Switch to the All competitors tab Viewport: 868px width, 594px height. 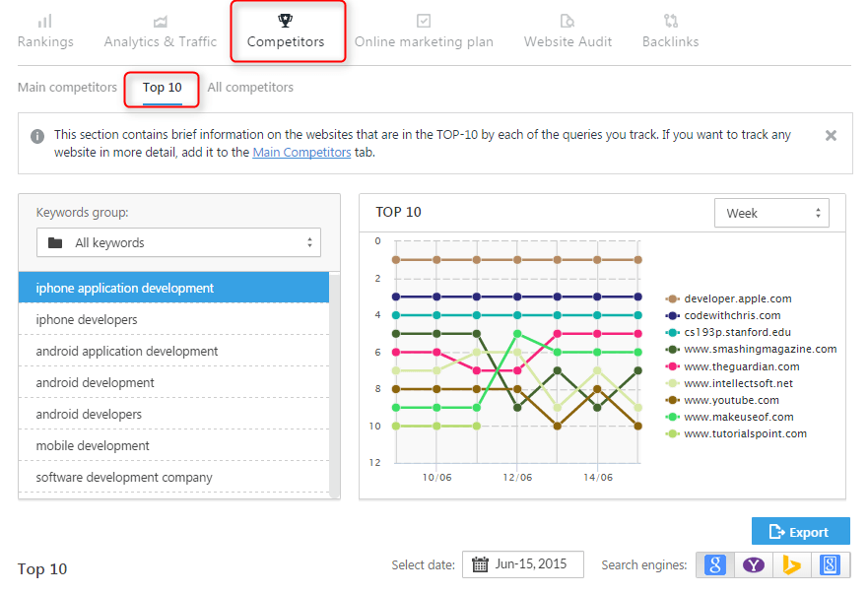click(x=250, y=88)
